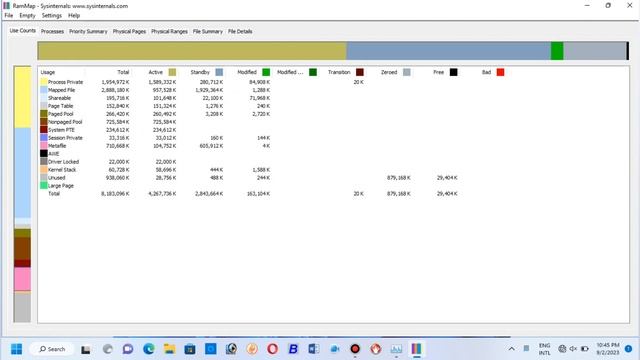Click the System PTE dark red swatch

pyautogui.click(x=44, y=130)
